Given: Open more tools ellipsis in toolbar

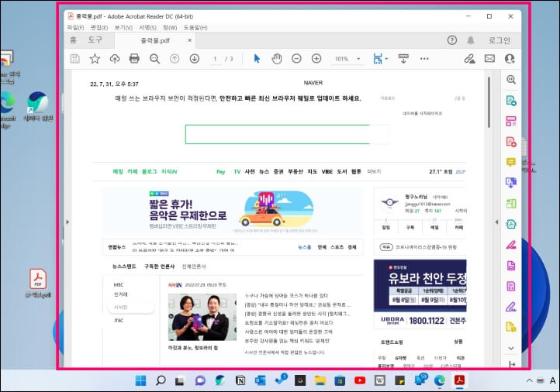Looking at the screenshot, I should coord(424,59).
